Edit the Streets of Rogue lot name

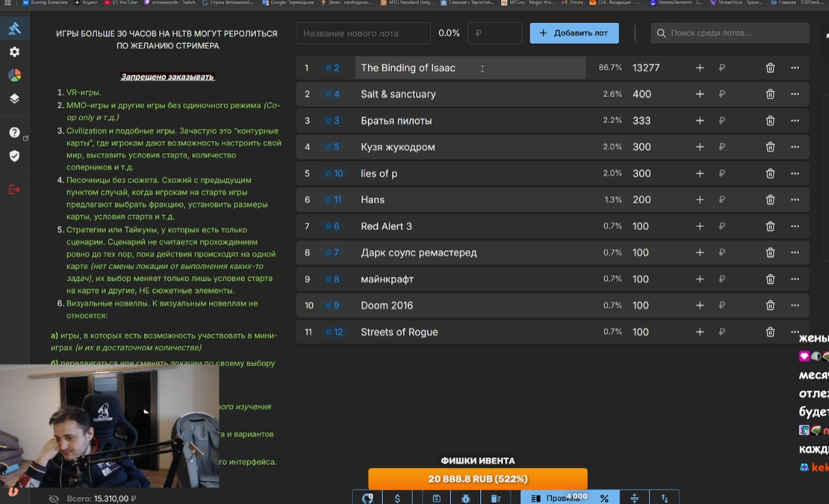point(470,332)
